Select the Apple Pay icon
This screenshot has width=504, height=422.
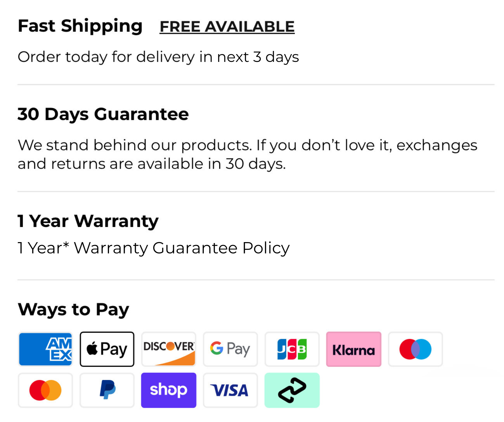click(107, 349)
